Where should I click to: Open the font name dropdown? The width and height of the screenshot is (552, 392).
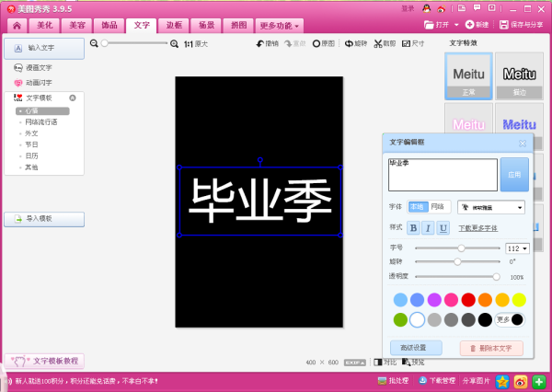[491, 207]
